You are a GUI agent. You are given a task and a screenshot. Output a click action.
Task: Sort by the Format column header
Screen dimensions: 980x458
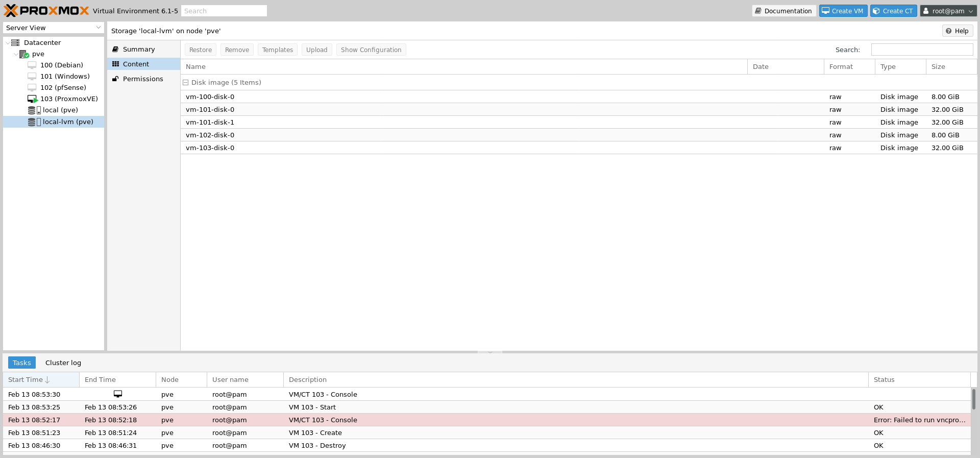click(849, 67)
